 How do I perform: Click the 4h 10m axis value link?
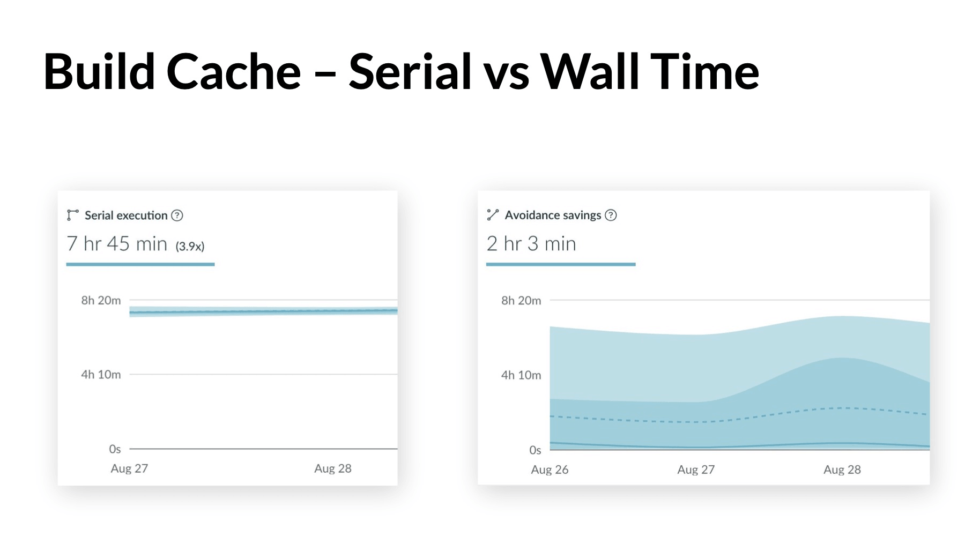pos(100,374)
